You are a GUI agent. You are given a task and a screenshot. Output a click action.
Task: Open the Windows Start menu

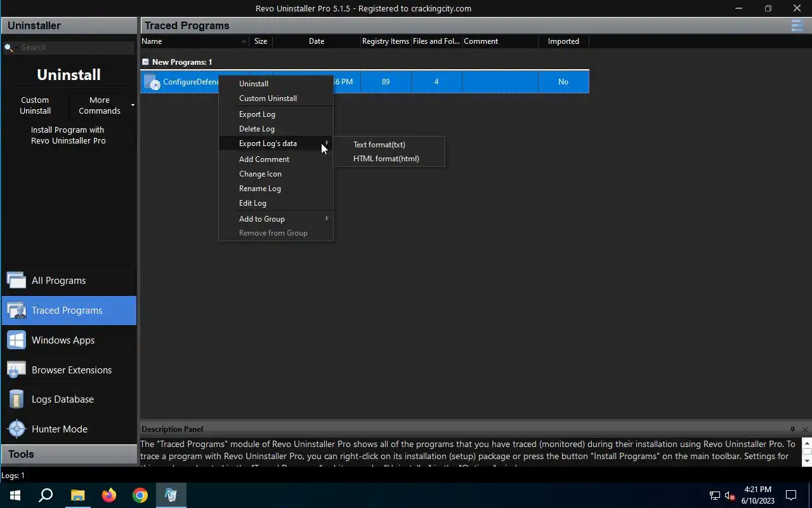(x=15, y=495)
